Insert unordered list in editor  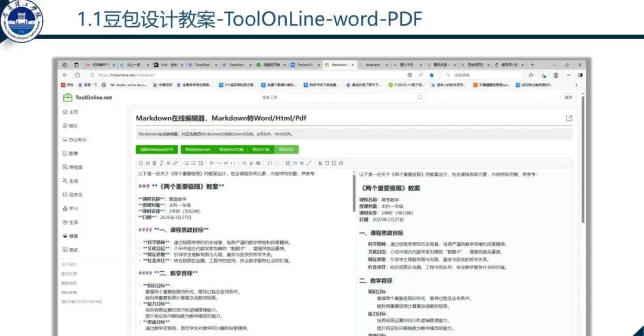click(187, 163)
